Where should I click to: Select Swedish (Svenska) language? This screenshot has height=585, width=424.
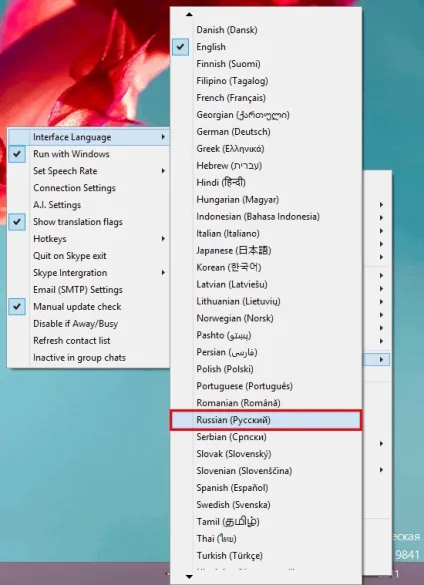(x=266, y=505)
